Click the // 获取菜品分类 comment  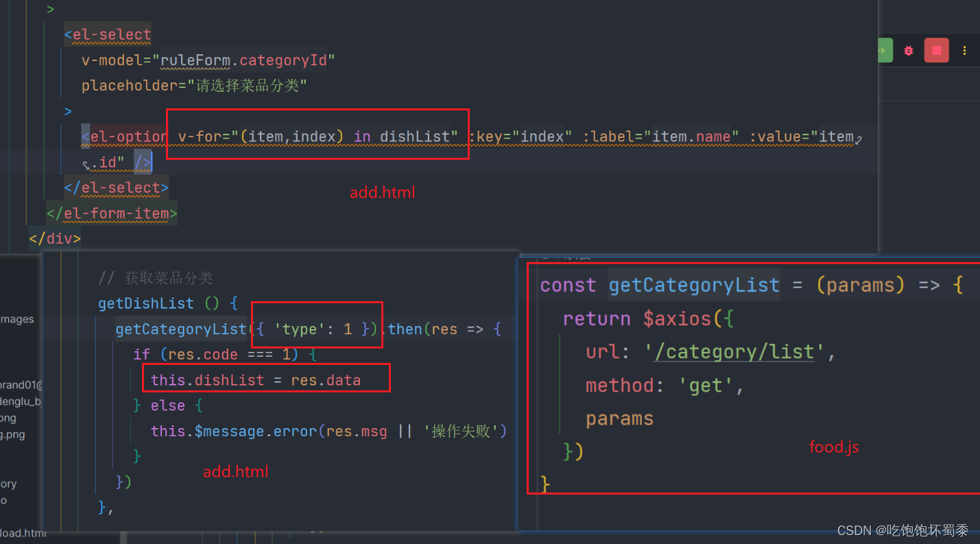click(156, 278)
